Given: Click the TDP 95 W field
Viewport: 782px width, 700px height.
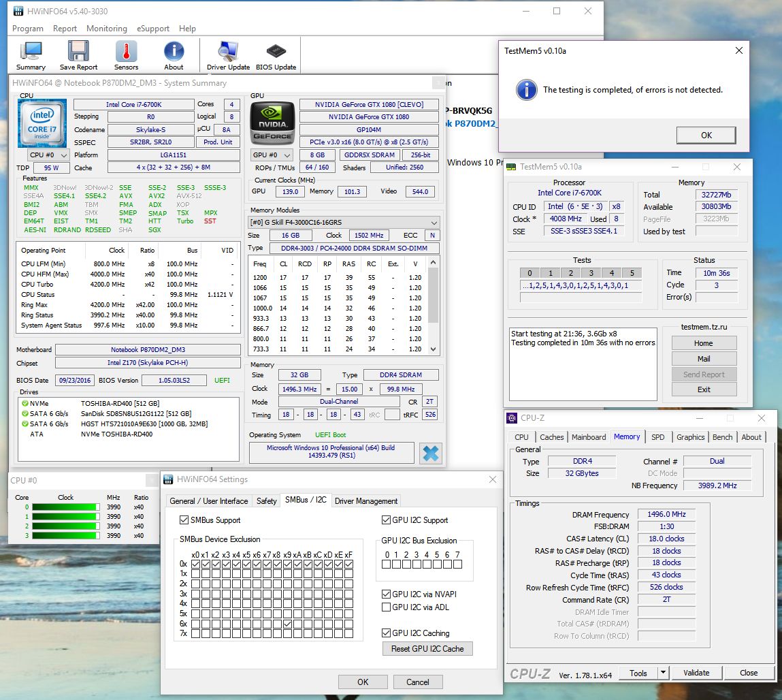Looking at the screenshot, I should [51, 168].
